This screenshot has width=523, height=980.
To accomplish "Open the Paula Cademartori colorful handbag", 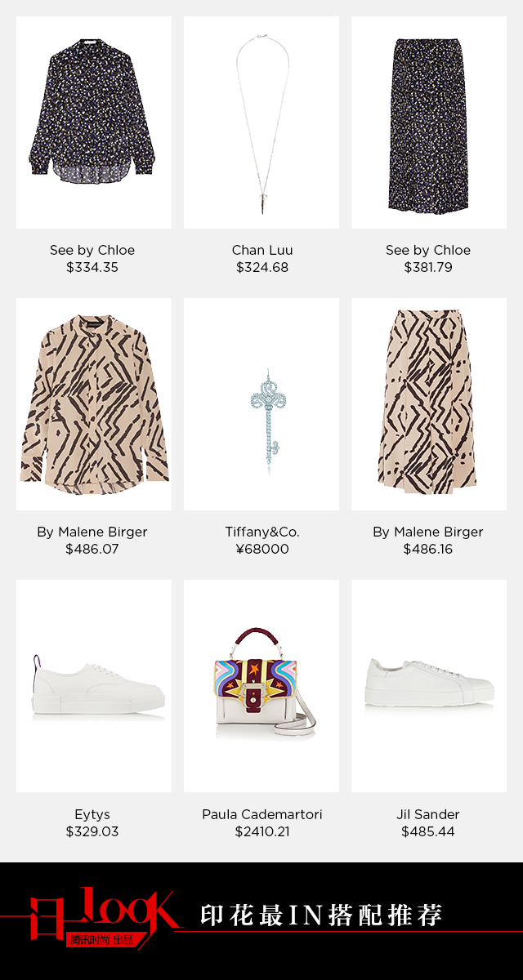I will coord(261,686).
